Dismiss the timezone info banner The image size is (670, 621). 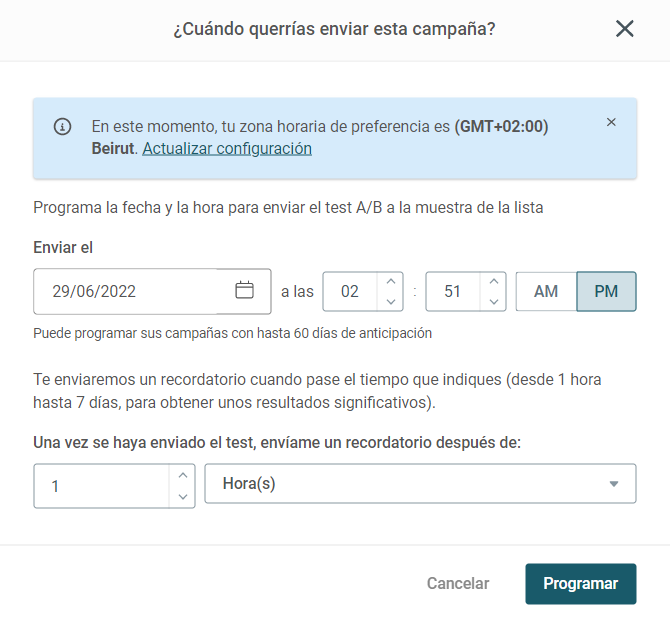pos(611,122)
